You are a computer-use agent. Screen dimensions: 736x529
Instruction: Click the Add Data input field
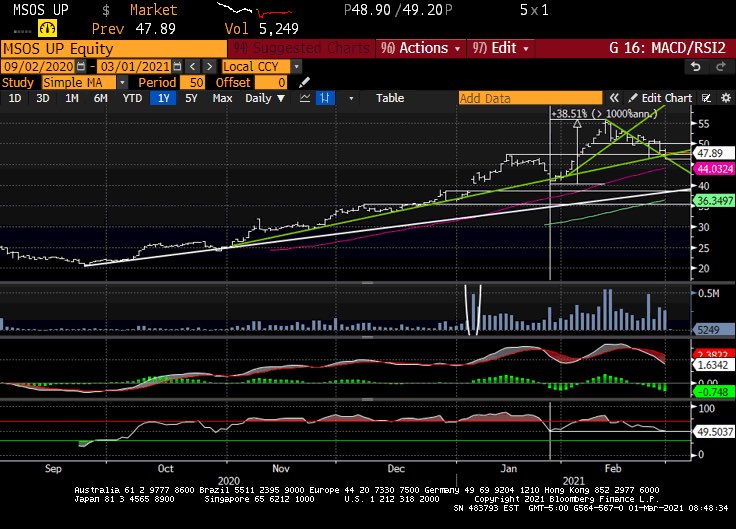coord(530,98)
